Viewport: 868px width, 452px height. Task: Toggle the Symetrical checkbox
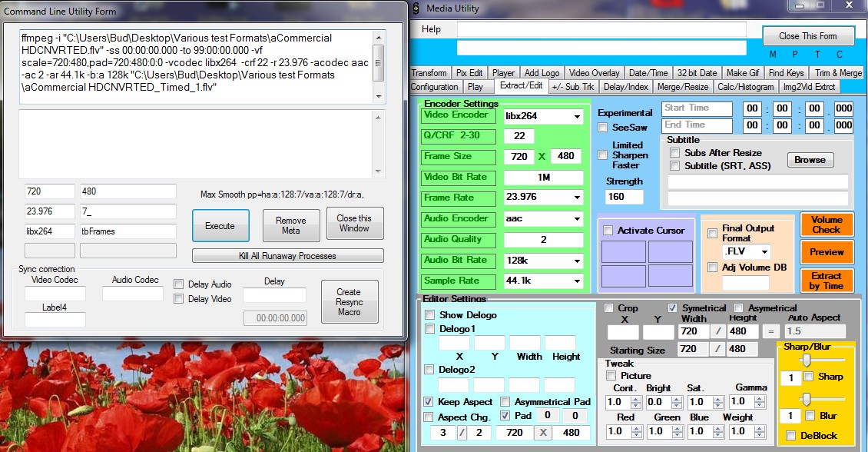(x=673, y=308)
